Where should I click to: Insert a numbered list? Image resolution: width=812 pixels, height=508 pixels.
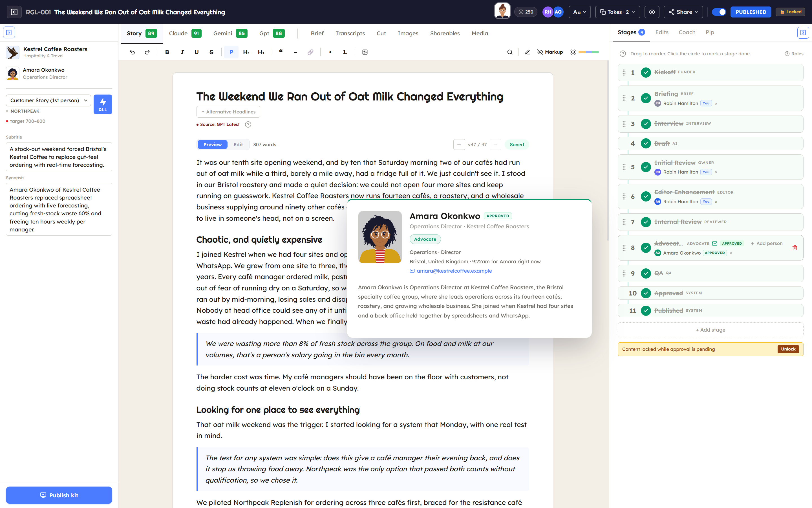tap(345, 52)
